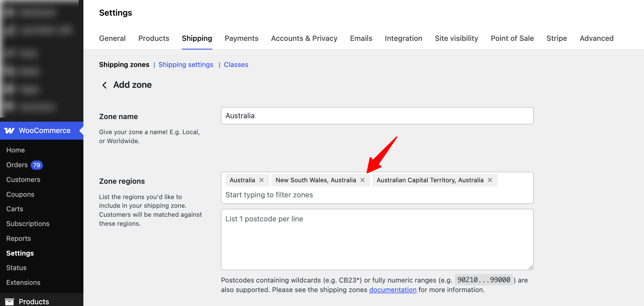
Task: Click the Products box icon at sidebar bottom
Action: point(10,301)
